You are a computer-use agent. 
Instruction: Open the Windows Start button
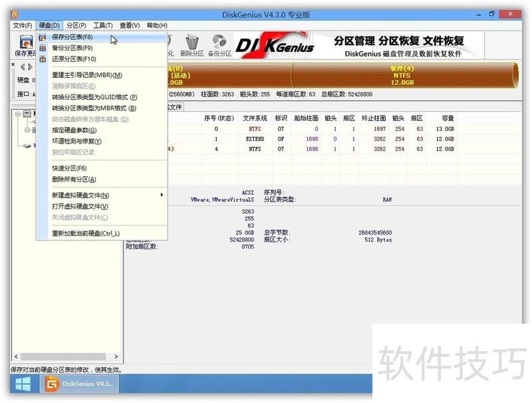pyautogui.click(x=23, y=384)
